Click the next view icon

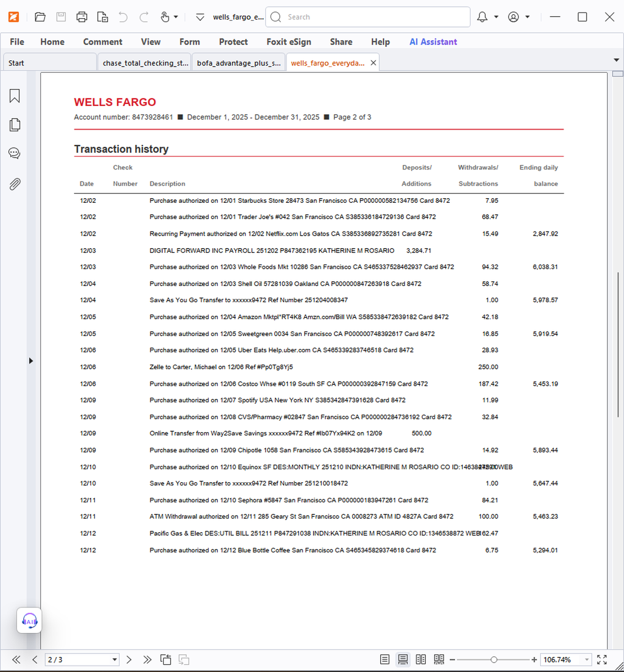point(184,660)
